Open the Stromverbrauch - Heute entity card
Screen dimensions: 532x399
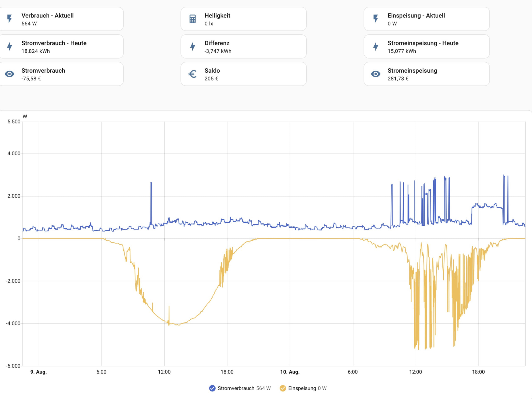point(61,46)
